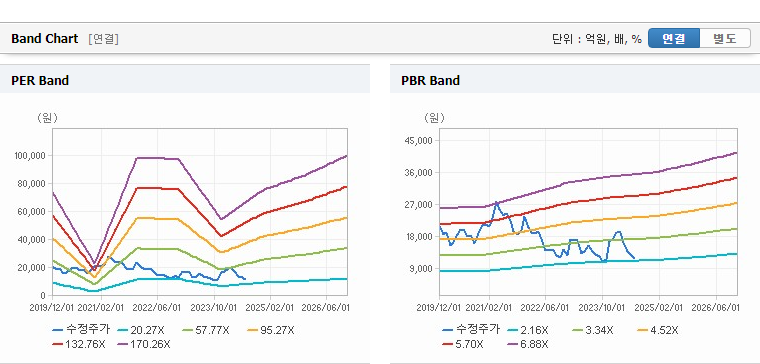Toggle the 3.34X legend series
This screenshot has height=364, width=760.
(x=593, y=330)
